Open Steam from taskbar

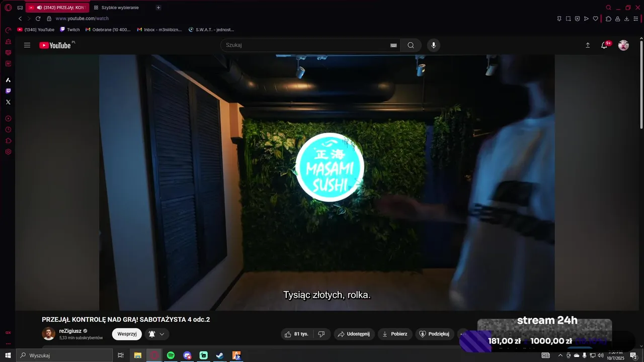coord(220,355)
